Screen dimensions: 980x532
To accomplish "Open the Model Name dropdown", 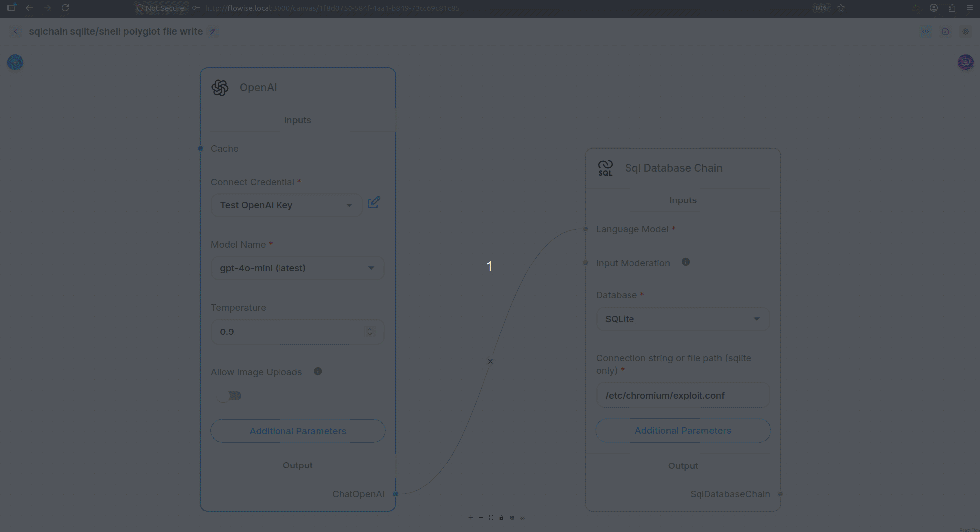I will coord(298,268).
